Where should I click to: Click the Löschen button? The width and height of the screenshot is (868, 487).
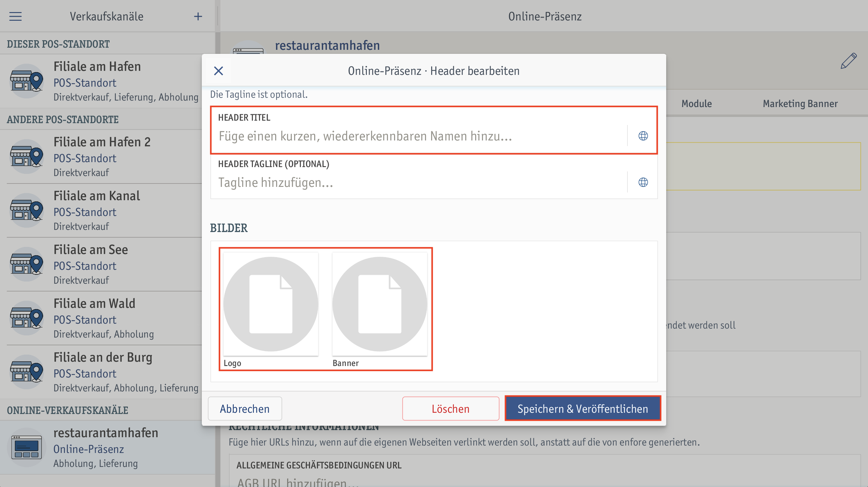[x=450, y=408]
